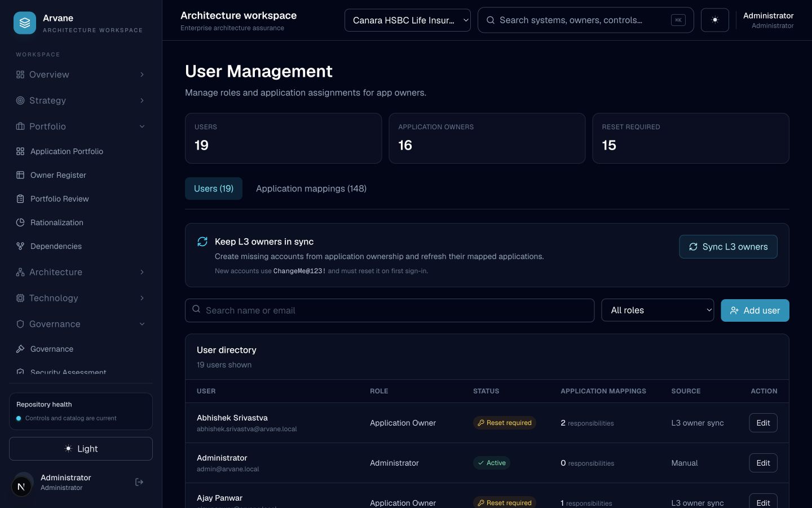Click the Governance gavel icon
This screenshot has width=812, height=508.
point(20,349)
